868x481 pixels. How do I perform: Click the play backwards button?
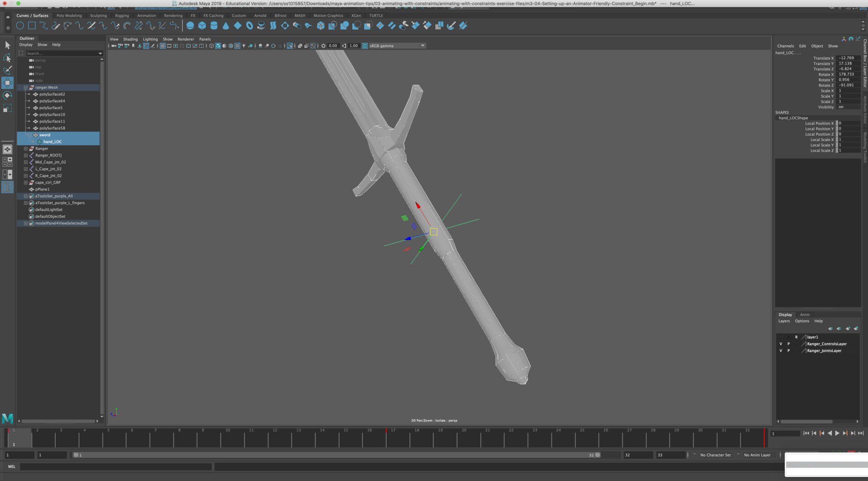click(830, 433)
